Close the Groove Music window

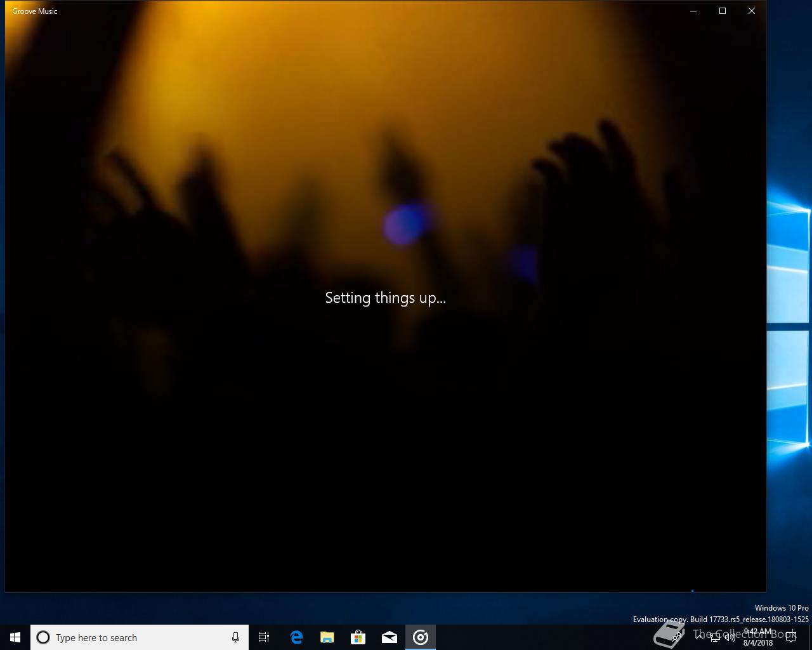click(752, 11)
